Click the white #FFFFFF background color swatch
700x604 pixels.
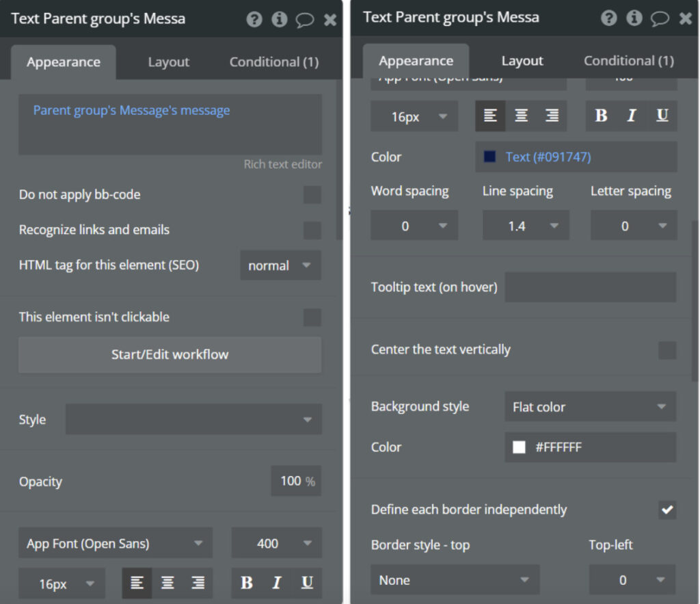pyautogui.click(x=519, y=447)
